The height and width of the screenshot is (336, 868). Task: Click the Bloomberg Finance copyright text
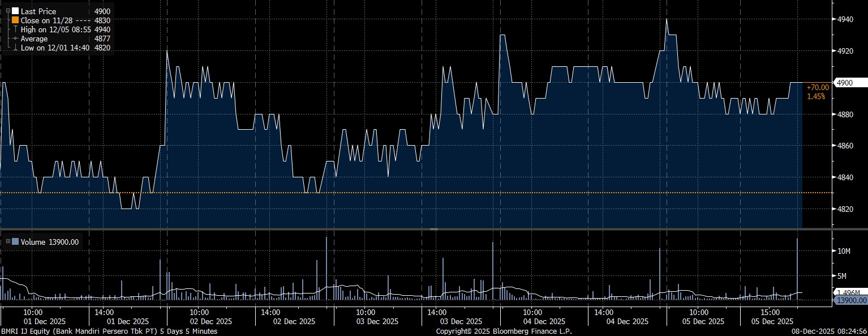(x=504, y=331)
